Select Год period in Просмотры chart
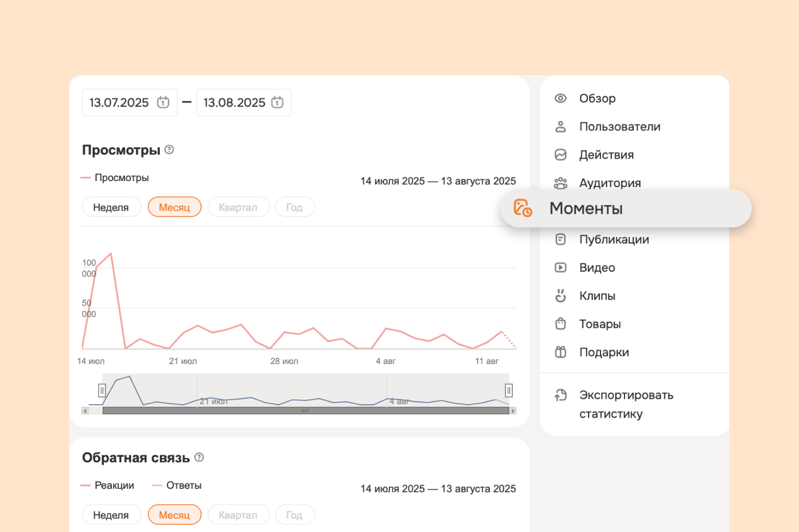The image size is (799, 532). (x=294, y=207)
